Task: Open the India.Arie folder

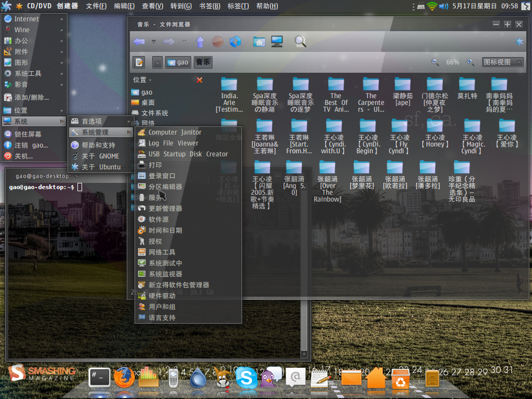Action: tap(229, 95)
